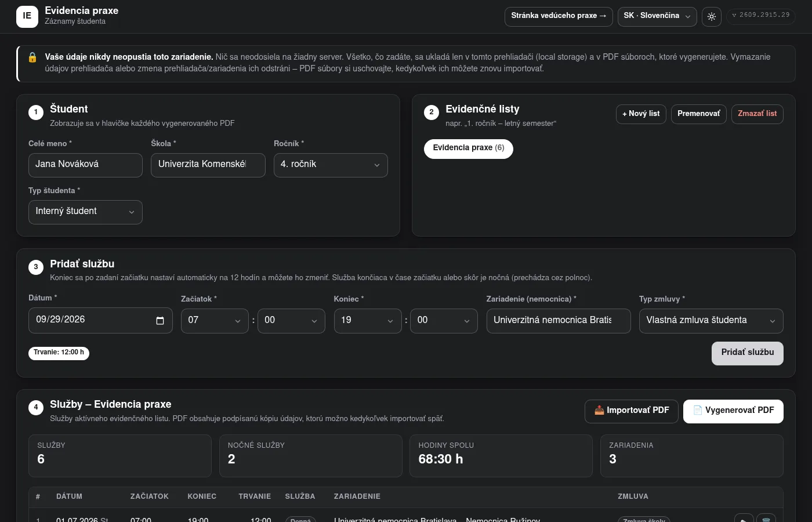Click into the Škola input field

pyautogui.click(x=208, y=165)
